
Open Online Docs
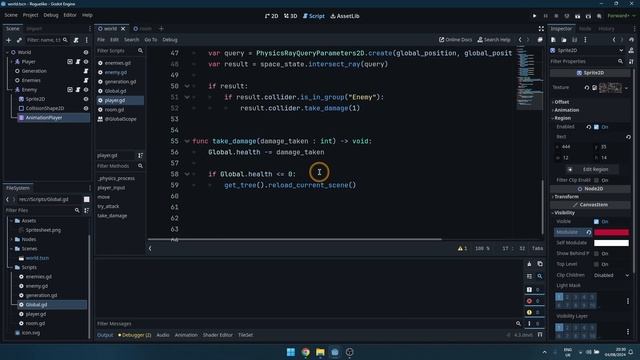click(456, 40)
